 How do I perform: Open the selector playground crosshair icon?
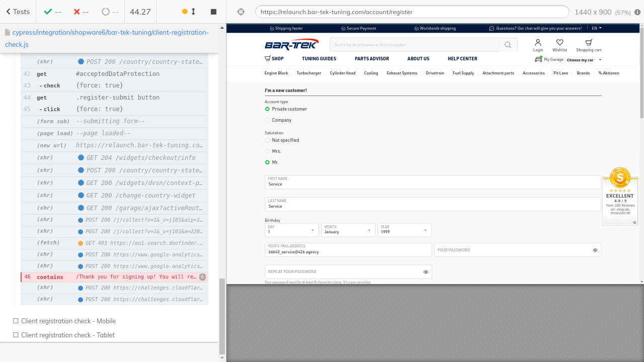pos(240,12)
